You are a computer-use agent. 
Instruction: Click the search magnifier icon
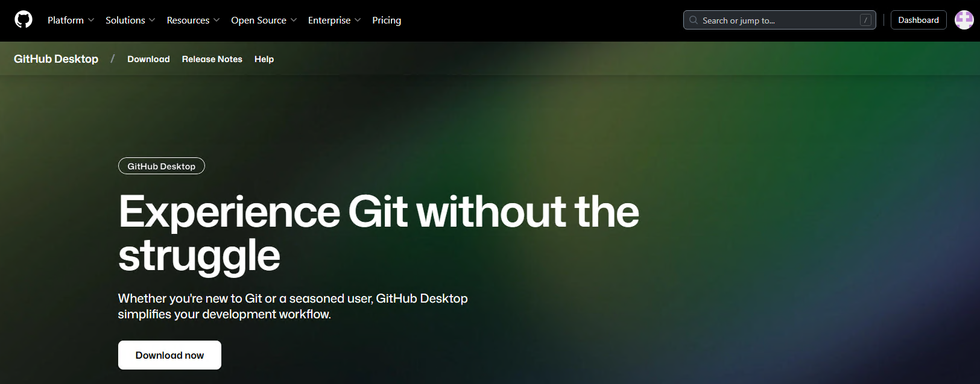pyautogui.click(x=694, y=20)
